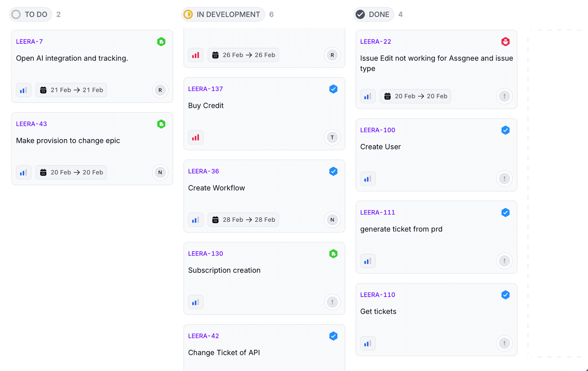Click the blue checkmark icon on LEERA-137
The image size is (588, 371).
[x=334, y=88]
